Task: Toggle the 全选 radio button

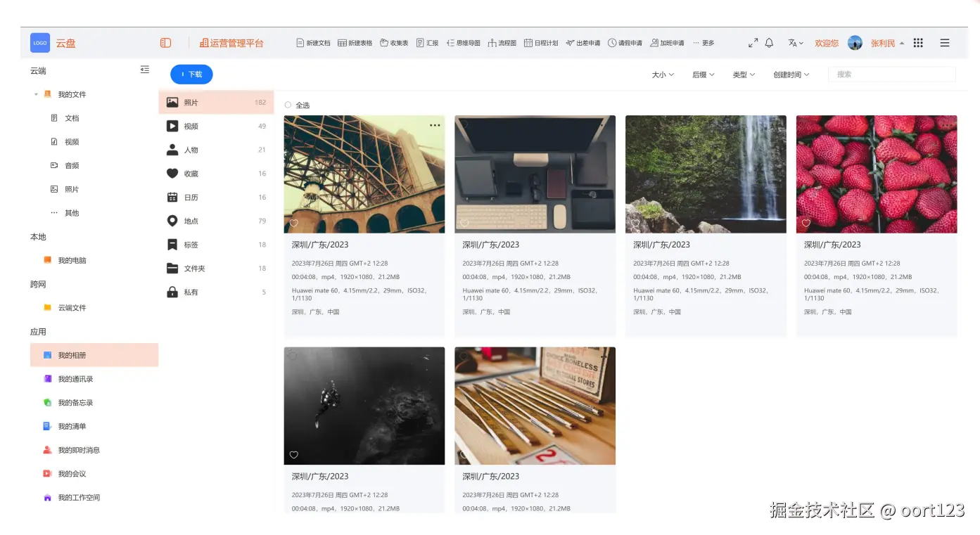Action: pos(288,105)
